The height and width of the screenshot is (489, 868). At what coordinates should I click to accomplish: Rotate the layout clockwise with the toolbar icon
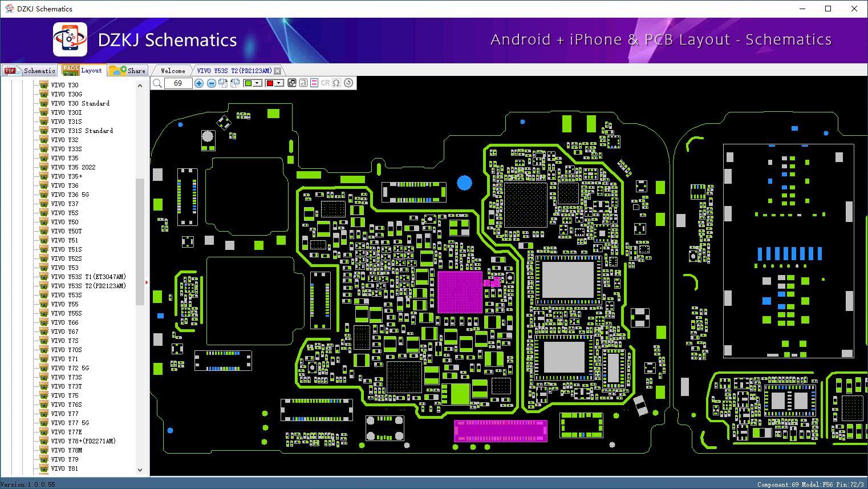click(x=223, y=83)
